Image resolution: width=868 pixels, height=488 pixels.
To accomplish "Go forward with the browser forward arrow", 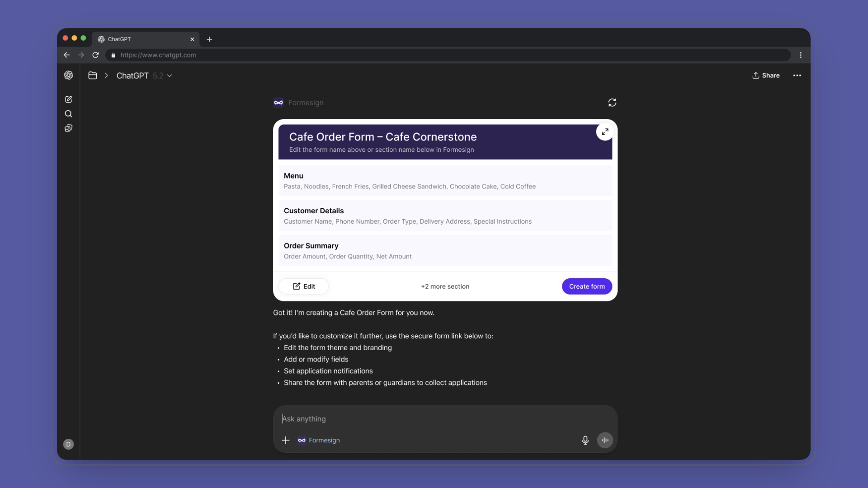I will tap(81, 55).
